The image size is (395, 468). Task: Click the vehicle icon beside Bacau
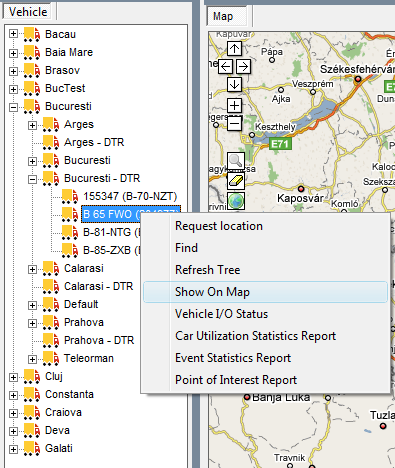click(x=32, y=34)
